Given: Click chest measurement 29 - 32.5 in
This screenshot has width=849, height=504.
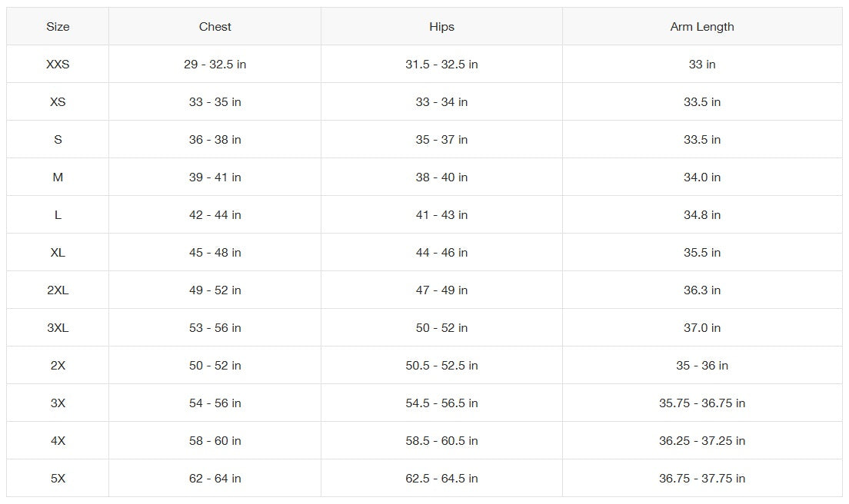Looking at the screenshot, I should pos(215,65).
